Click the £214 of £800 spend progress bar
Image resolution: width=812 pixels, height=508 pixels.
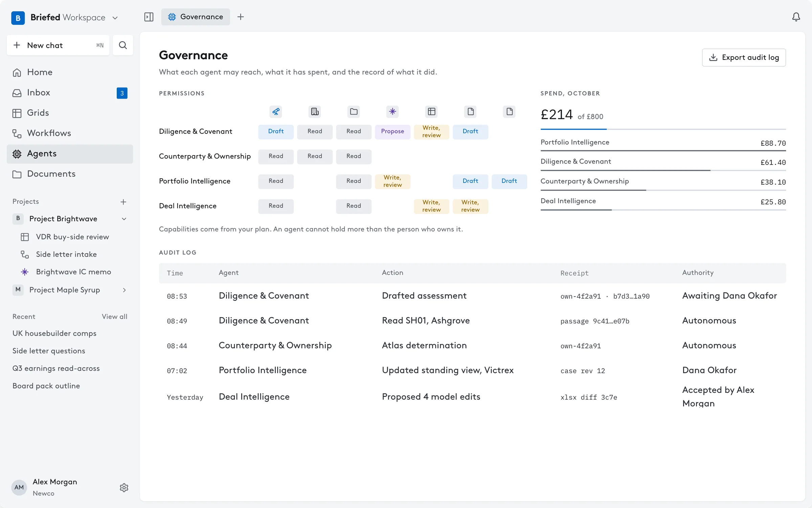[663, 129]
